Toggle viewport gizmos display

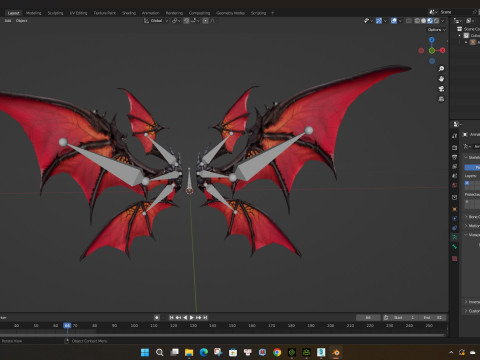coord(379,21)
